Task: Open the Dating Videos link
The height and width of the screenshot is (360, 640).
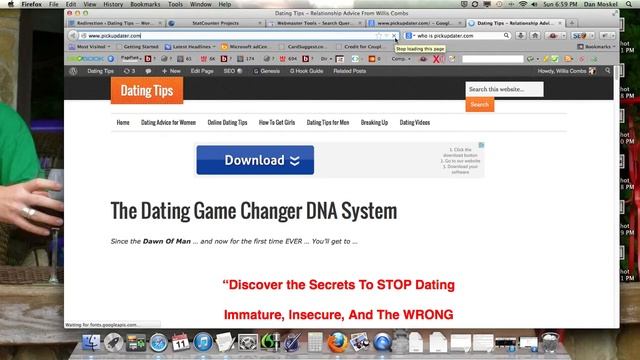Action: pyautogui.click(x=415, y=122)
